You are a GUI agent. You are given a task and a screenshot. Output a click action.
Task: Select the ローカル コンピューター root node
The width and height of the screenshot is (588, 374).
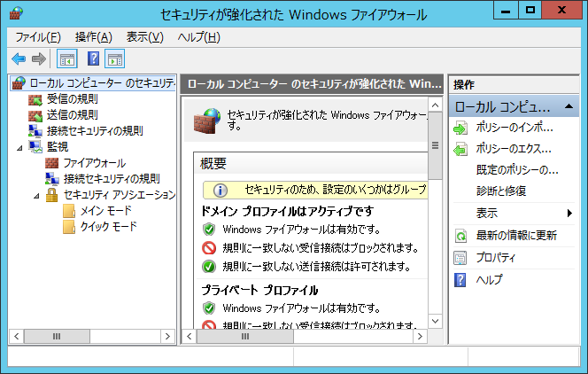coord(102,83)
